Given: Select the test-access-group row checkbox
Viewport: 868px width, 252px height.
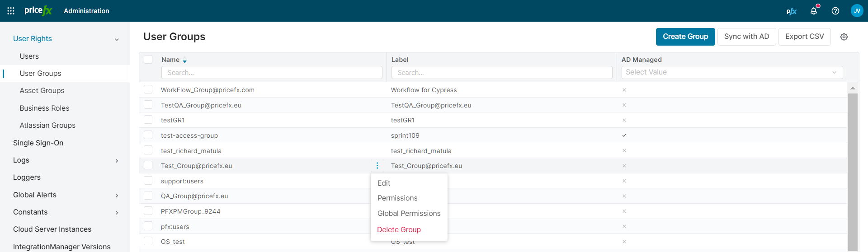Looking at the screenshot, I should 148,135.
